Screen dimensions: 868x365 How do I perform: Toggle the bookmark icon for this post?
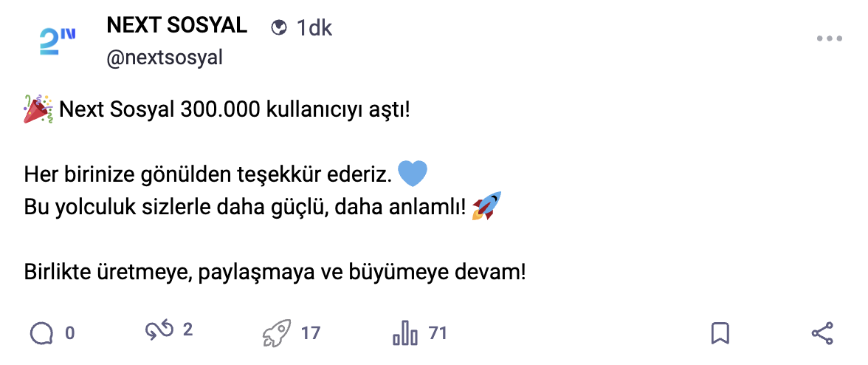(x=720, y=333)
